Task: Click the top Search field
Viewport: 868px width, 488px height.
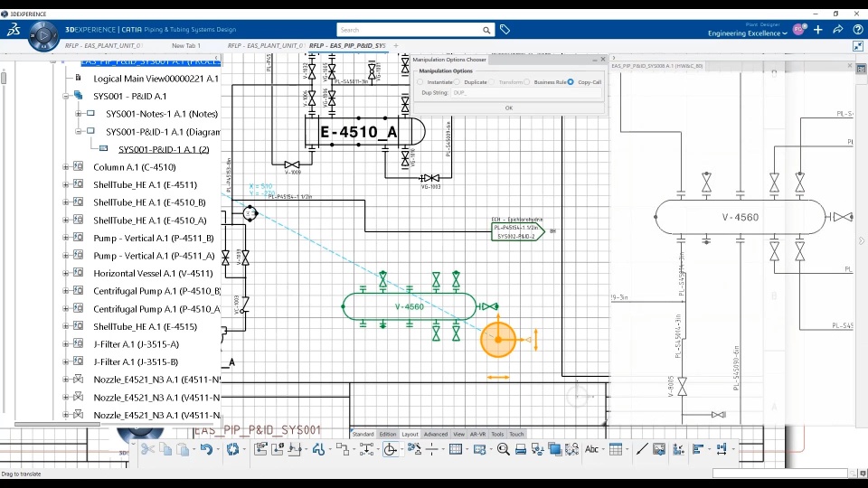Action: pos(410,30)
